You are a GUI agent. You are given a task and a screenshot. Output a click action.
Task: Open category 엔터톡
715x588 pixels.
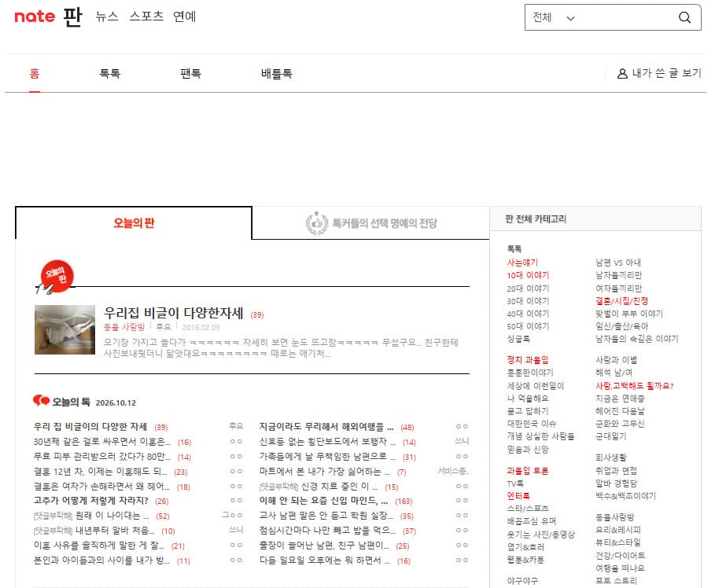pyautogui.click(x=518, y=496)
